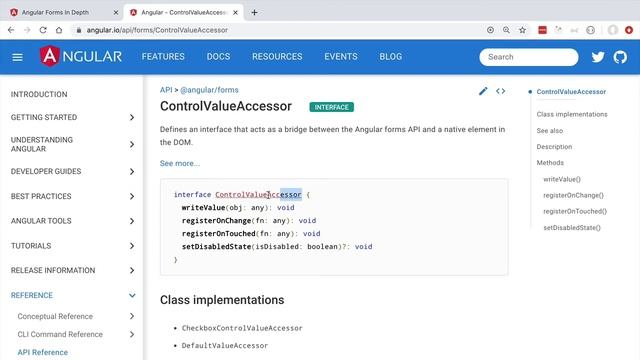This screenshot has width=640, height=360.
Task: Click the See more... link
Action: pyautogui.click(x=180, y=163)
